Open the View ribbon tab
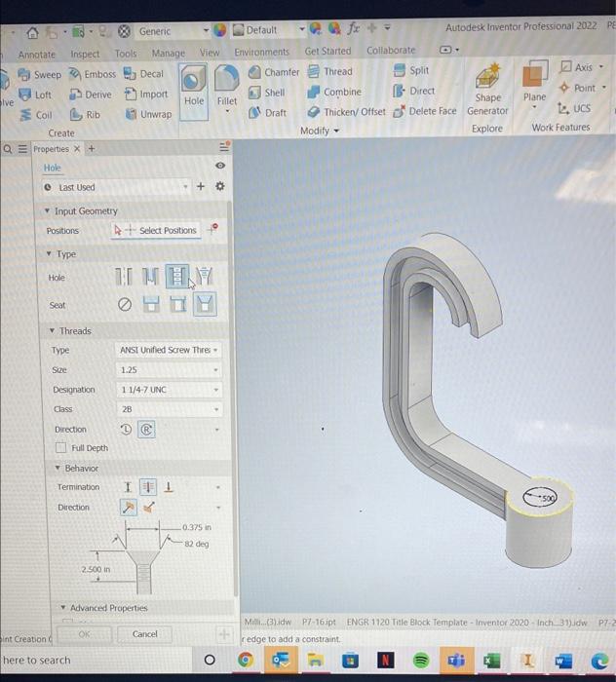Screen dimensions: 616x682 click(x=210, y=53)
